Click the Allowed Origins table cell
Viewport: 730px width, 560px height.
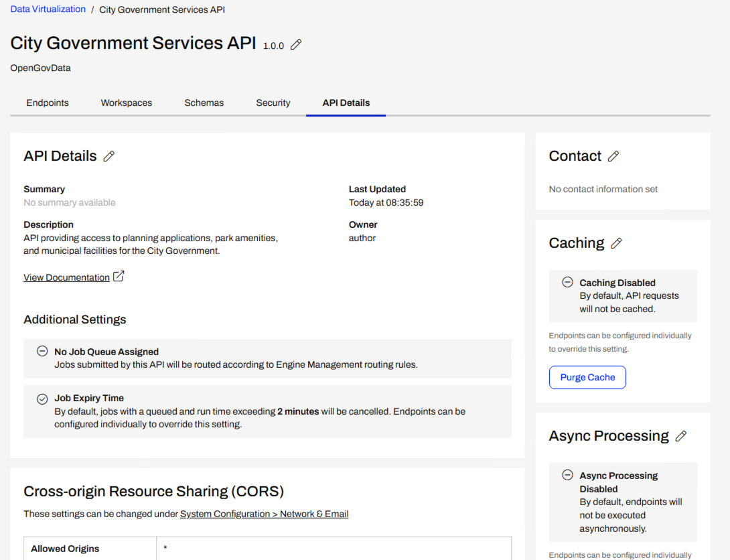click(90, 549)
